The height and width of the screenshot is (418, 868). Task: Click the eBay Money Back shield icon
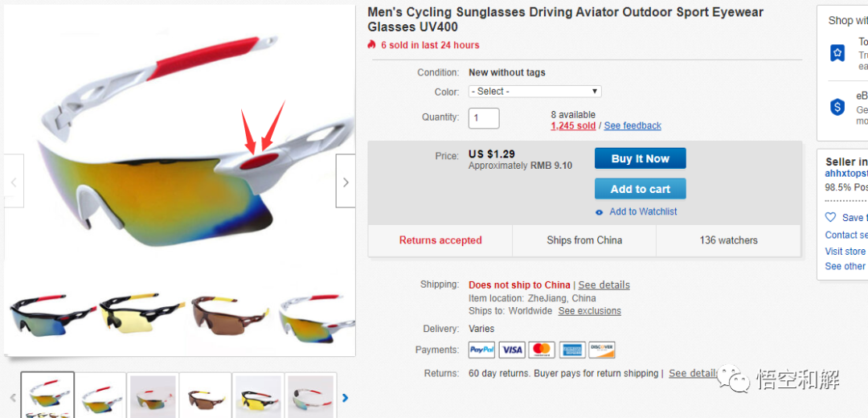(837, 107)
